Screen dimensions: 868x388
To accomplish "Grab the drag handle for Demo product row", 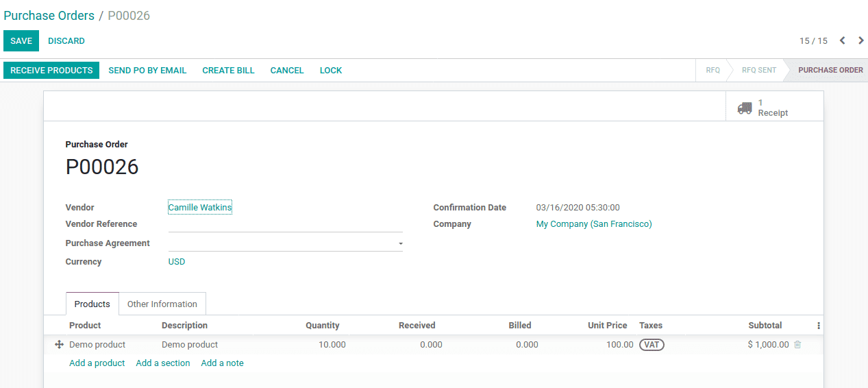I will coord(59,345).
